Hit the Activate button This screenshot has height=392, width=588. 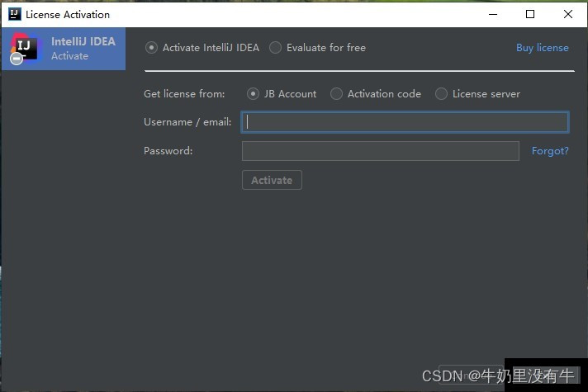pyautogui.click(x=272, y=180)
